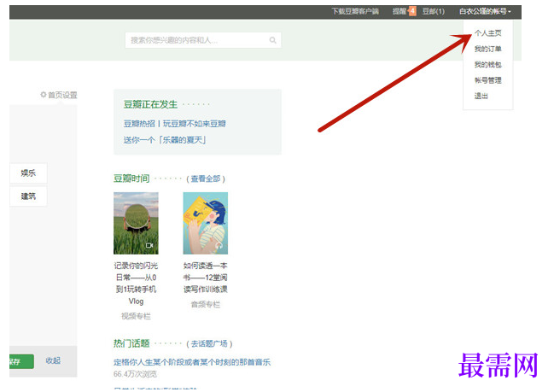
Task: Choose 我的订单 in dropdown menu
Action: coord(487,49)
